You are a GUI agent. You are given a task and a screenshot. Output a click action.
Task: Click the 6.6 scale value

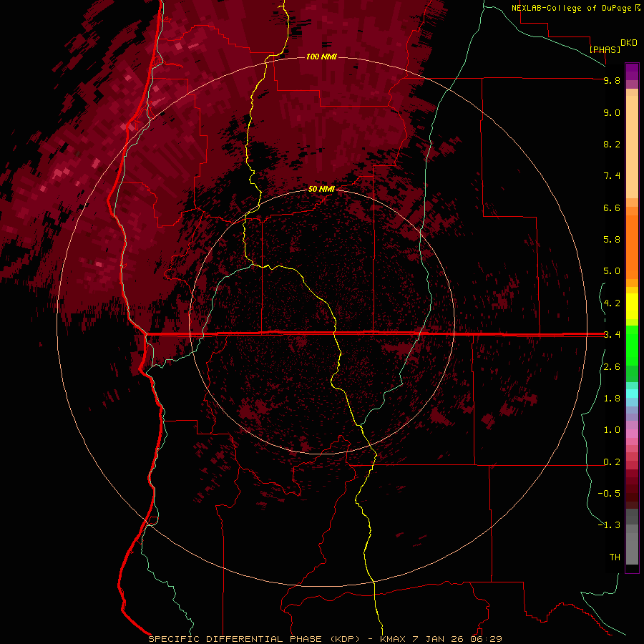(x=612, y=208)
